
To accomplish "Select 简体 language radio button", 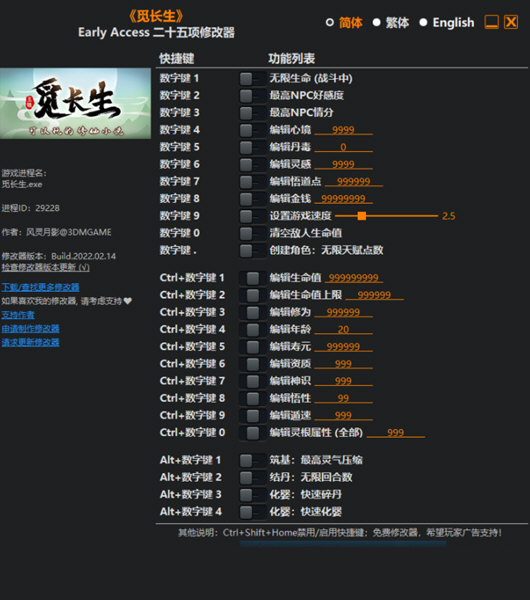I will pyautogui.click(x=329, y=23).
